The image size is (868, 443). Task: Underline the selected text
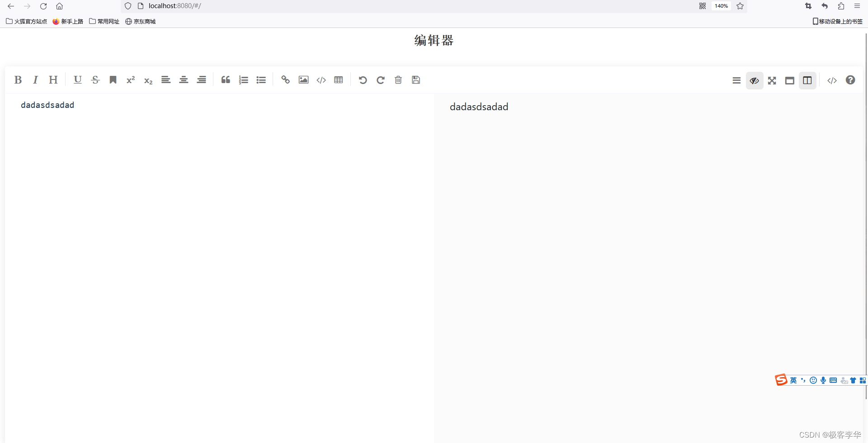[x=78, y=80]
